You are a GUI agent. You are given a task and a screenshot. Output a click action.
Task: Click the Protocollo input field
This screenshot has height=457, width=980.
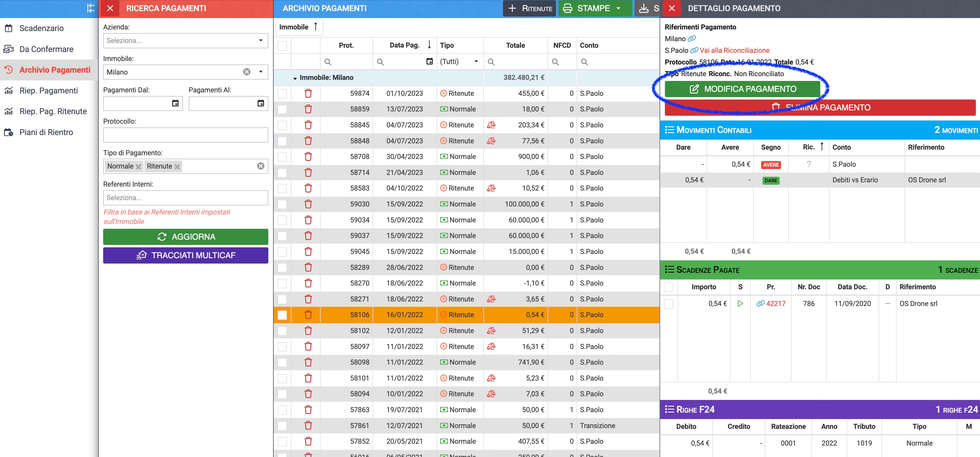(x=186, y=135)
